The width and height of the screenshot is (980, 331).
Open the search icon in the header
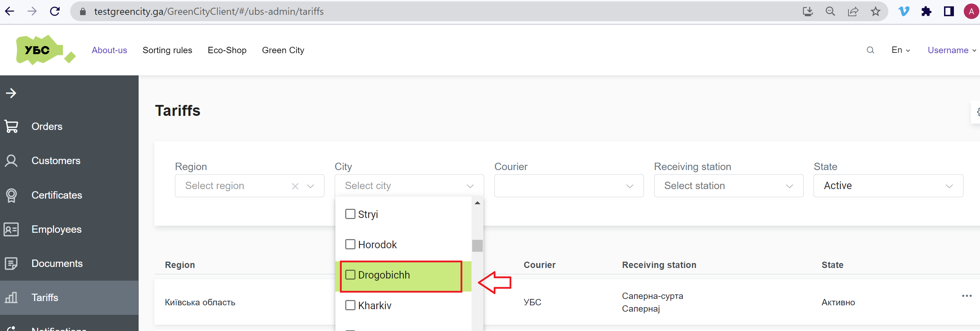(870, 50)
